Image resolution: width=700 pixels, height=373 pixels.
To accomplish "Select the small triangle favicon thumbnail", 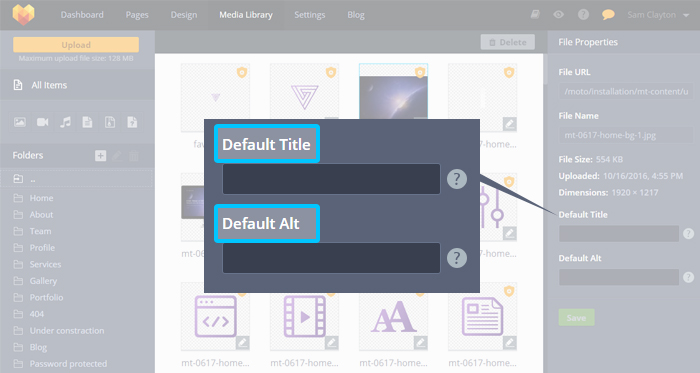I will tap(215, 97).
